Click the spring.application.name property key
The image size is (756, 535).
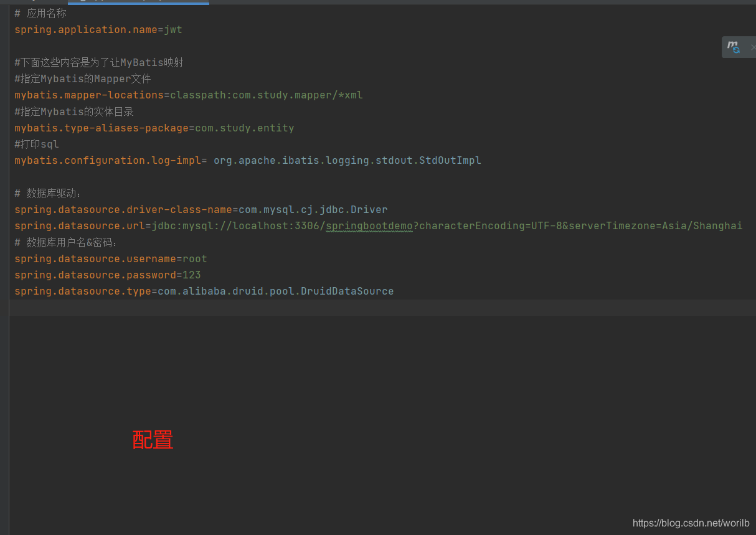point(86,29)
